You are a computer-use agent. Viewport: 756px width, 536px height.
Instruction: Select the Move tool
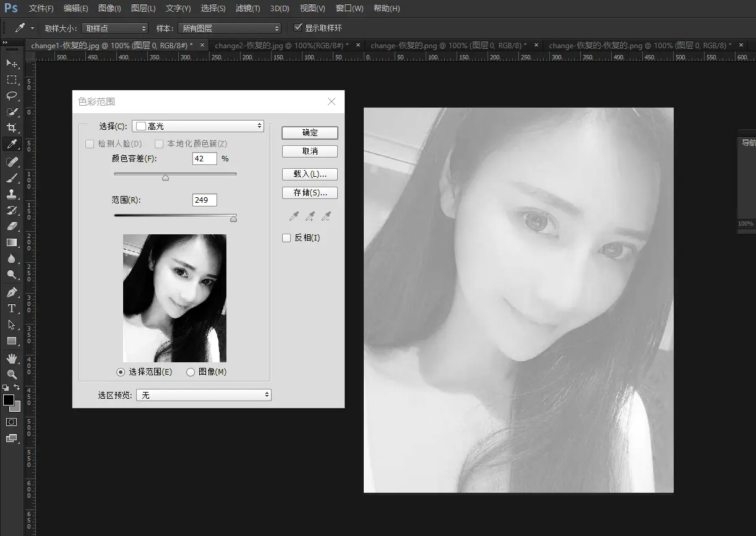point(12,63)
